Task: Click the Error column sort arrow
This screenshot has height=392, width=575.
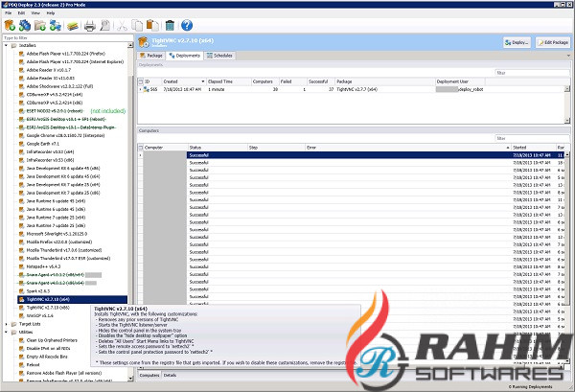Action: (508, 148)
